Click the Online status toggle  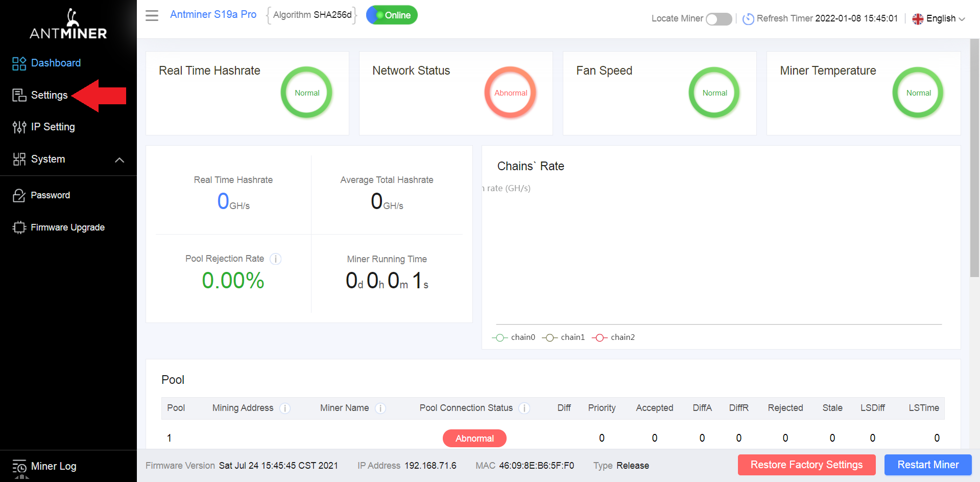pos(392,15)
